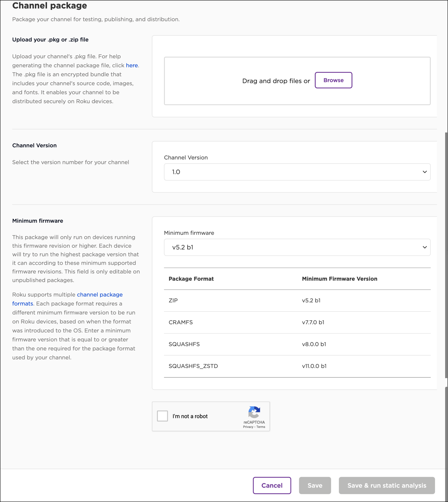The width and height of the screenshot is (448, 502).
Task: Select the SQUASHFS_ZSTD table row
Action: [297, 366]
